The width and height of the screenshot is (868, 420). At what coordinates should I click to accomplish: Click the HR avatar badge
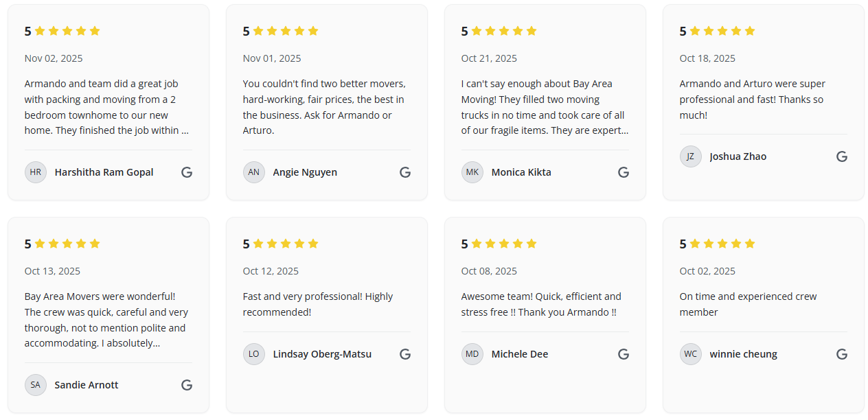tap(36, 172)
